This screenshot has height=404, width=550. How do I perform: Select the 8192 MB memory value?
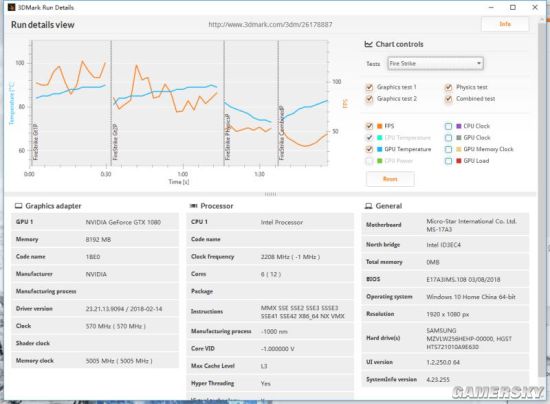tap(98, 240)
